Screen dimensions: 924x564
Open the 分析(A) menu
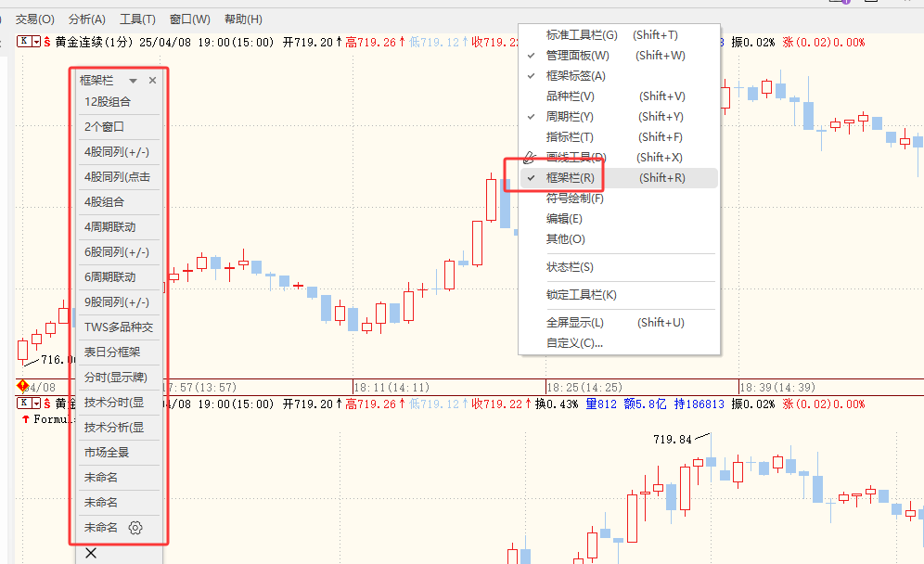pos(86,19)
